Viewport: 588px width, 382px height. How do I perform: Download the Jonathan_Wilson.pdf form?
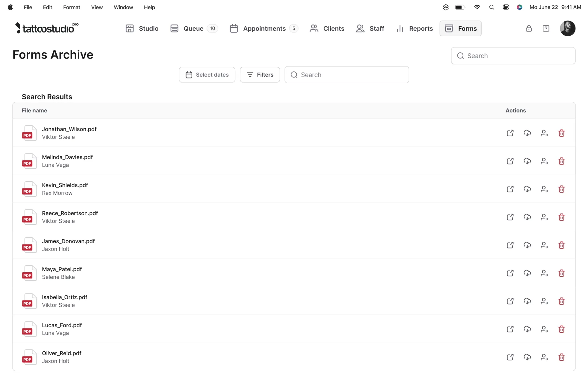click(527, 133)
